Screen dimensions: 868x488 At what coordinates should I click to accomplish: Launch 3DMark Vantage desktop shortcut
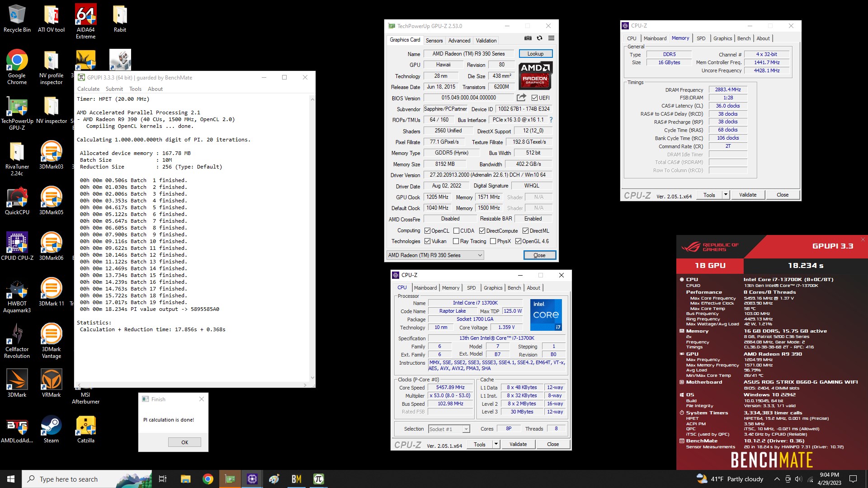51,341
